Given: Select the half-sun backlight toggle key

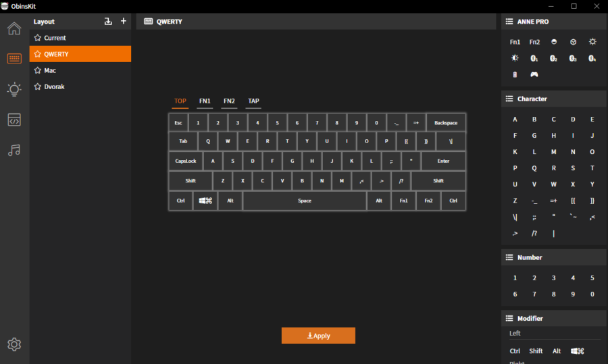Looking at the screenshot, I should 515,58.
